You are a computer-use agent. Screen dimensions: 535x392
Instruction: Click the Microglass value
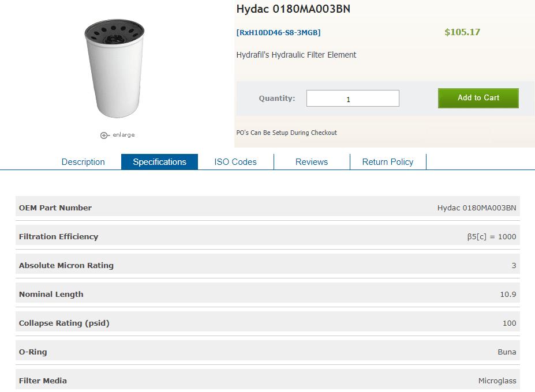(497, 380)
